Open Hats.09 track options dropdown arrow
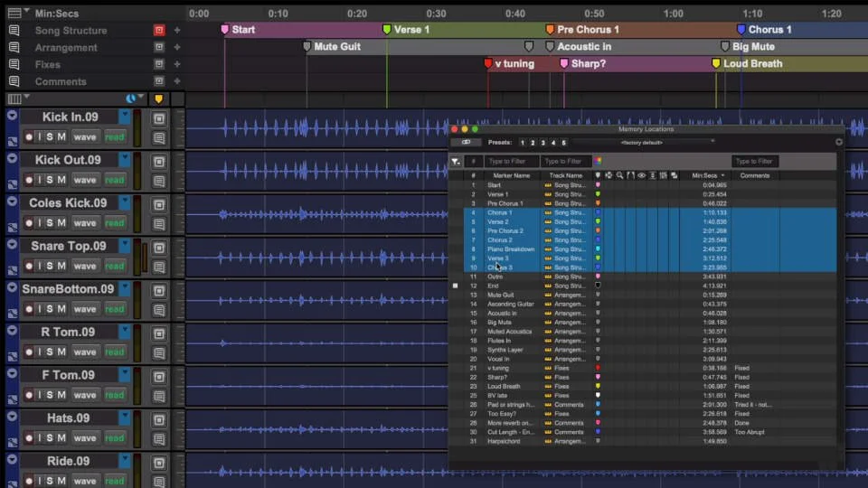The image size is (868, 488). 12,416
